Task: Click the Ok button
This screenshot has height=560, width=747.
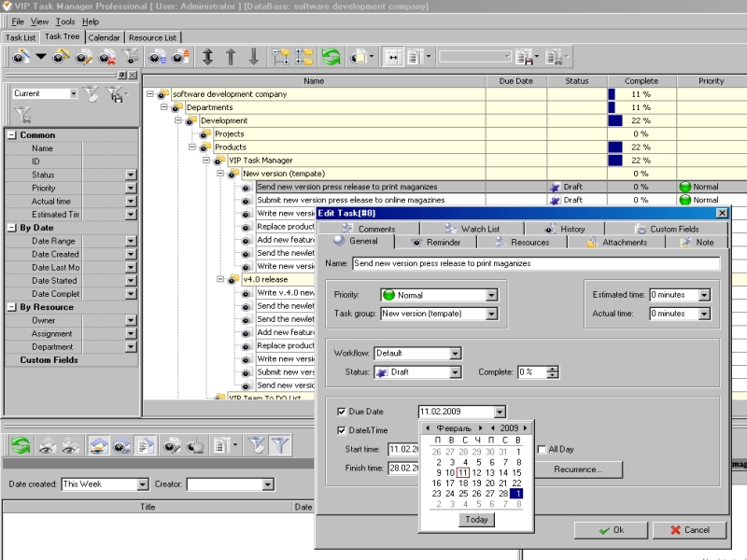Action: [611, 530]
